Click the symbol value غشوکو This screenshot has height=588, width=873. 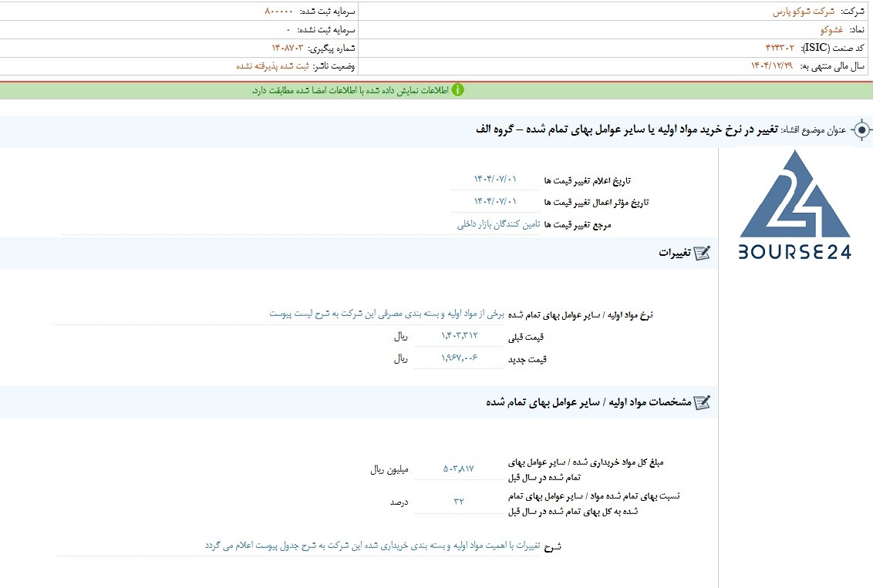point(832,30)
